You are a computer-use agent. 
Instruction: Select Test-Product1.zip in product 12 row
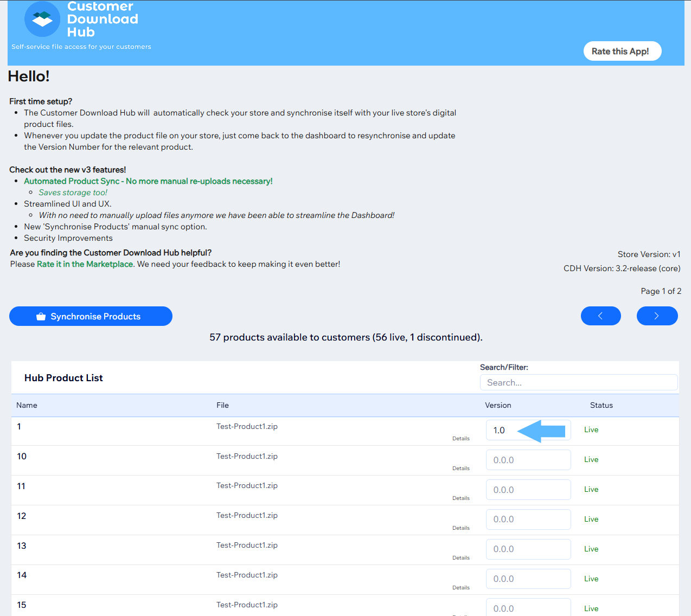point(247,515)
